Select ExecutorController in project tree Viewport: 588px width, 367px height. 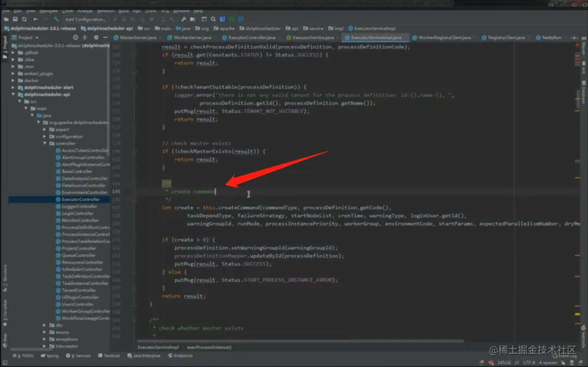click(x=81, y=199)
